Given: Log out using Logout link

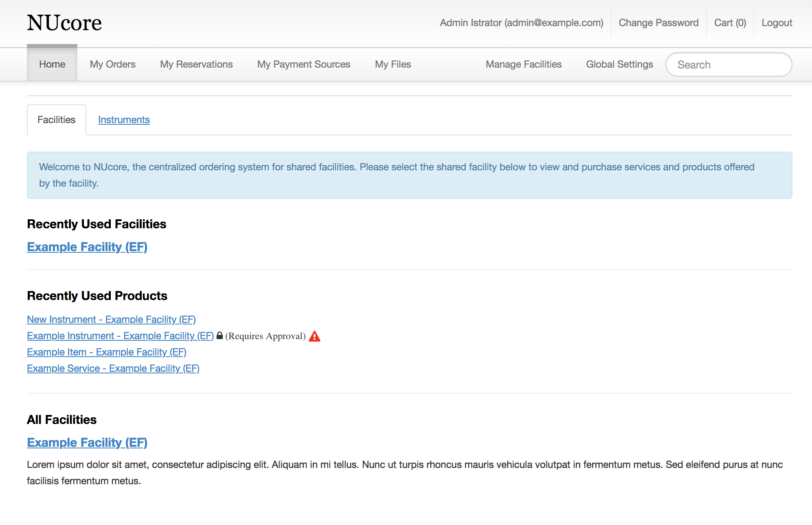Looking at the screenshot, I should [777, 23].
